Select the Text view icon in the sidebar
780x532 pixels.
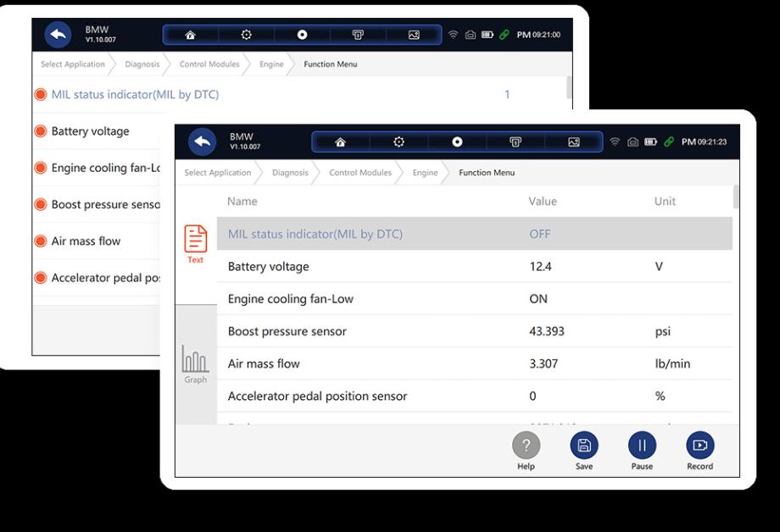195,244
